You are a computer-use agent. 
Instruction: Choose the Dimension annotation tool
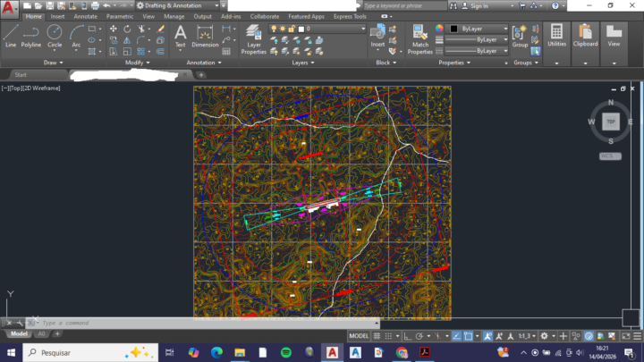coord(205,36)
